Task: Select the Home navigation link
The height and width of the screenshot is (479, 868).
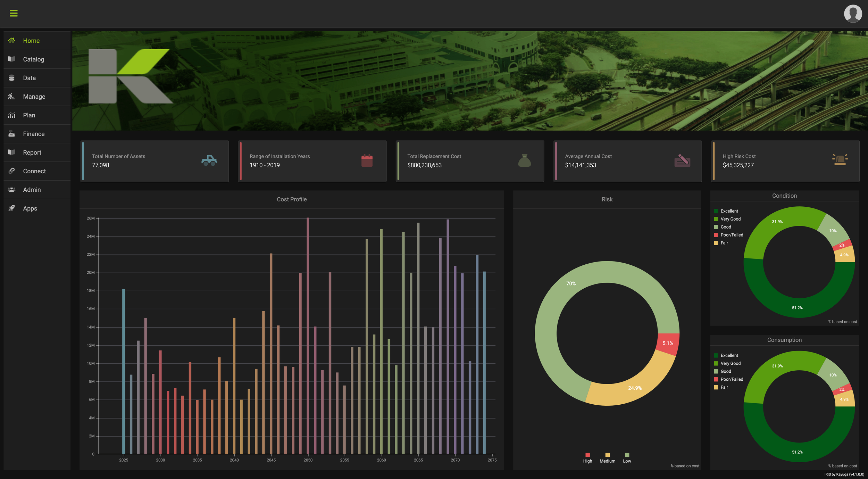Action: point(31,41)
